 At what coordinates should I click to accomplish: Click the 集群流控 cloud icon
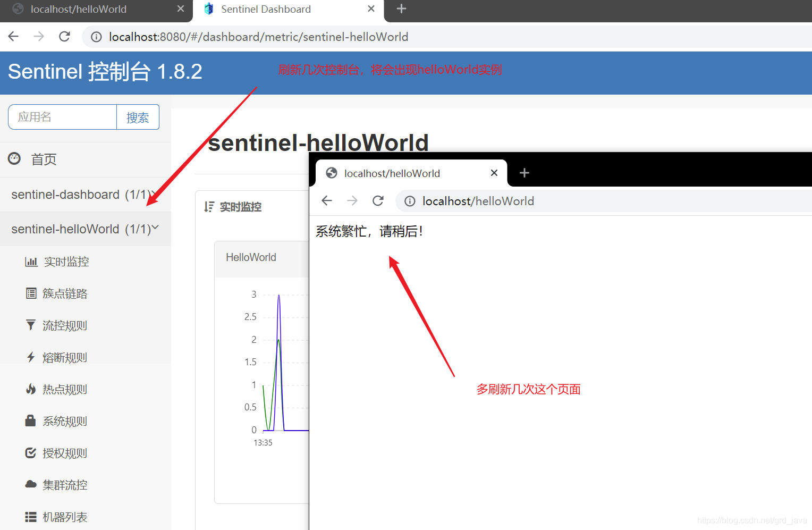[31, 484]
